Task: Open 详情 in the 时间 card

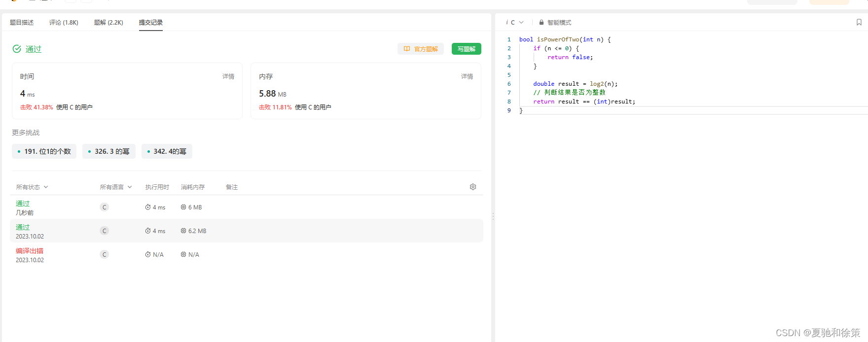Action: 228,76
